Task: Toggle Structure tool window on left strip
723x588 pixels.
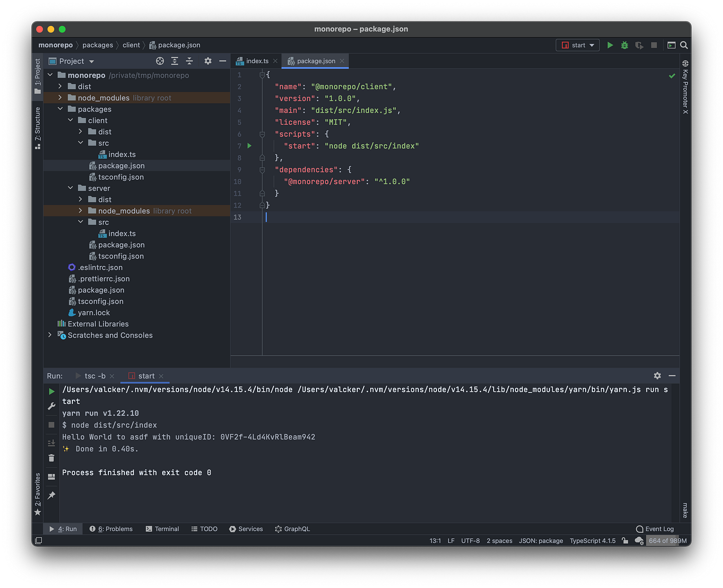Action: pos(37,128)
